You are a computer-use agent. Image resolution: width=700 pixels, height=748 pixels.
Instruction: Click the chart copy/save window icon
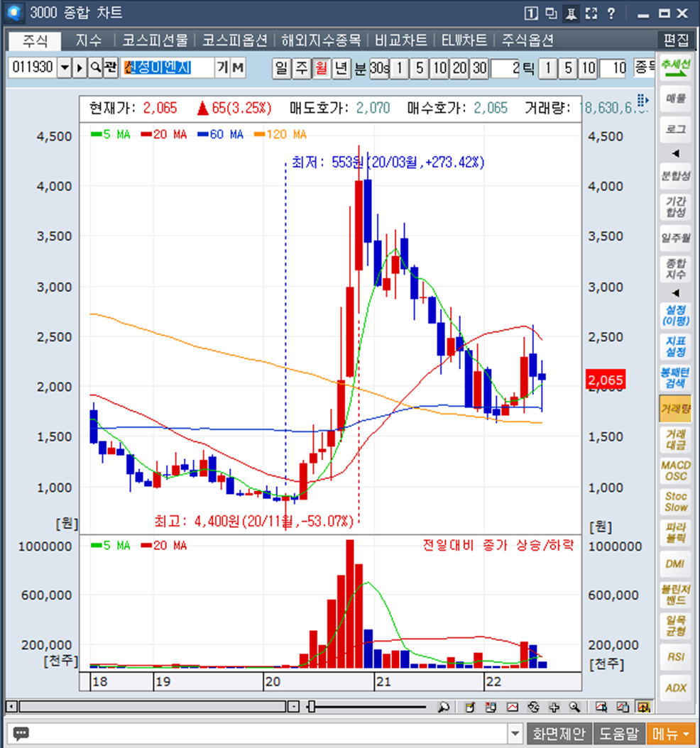(x=491, y=707)
